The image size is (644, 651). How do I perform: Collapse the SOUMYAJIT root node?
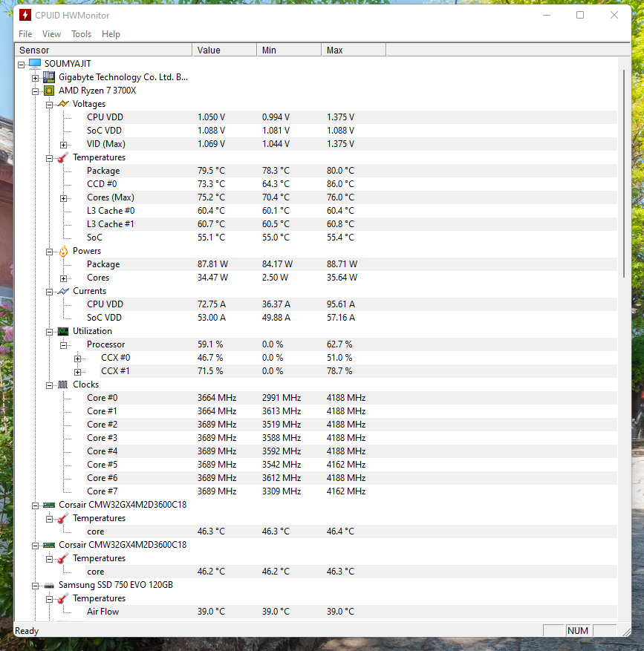pos(22,65)
